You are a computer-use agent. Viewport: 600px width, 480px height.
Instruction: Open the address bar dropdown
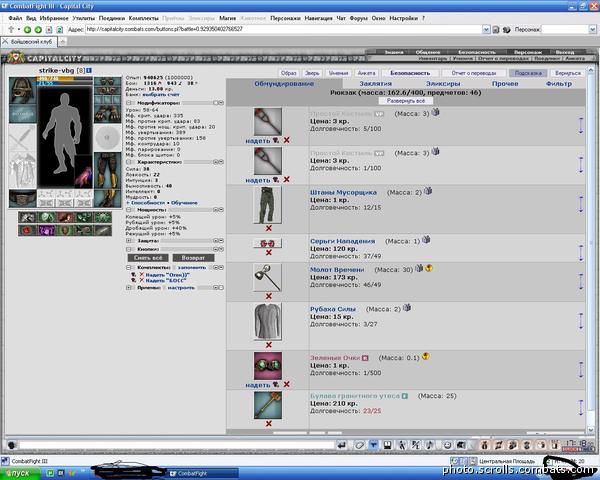[486, 29]
